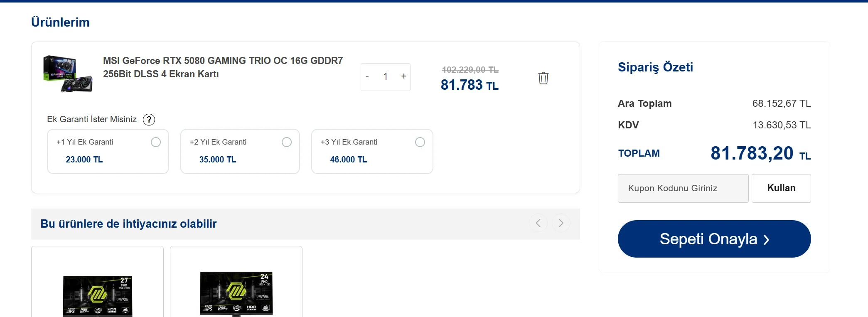Click the quantity value field showing 1
The image size is (868, 317).
tap(386, 77)
